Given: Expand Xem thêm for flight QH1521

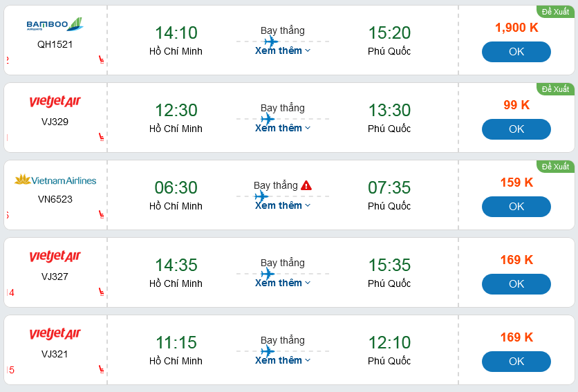Looking at the screenshot, I should [283, 50].
